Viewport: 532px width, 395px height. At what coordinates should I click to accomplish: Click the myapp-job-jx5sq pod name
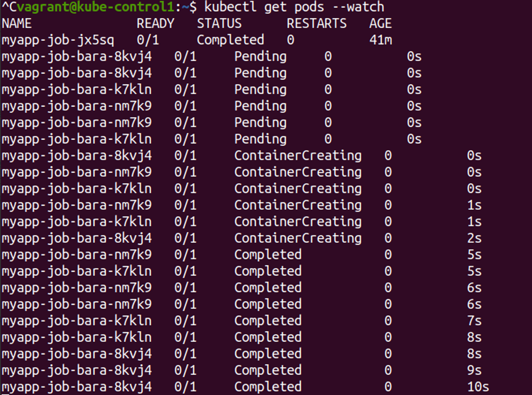pos(58,40)
